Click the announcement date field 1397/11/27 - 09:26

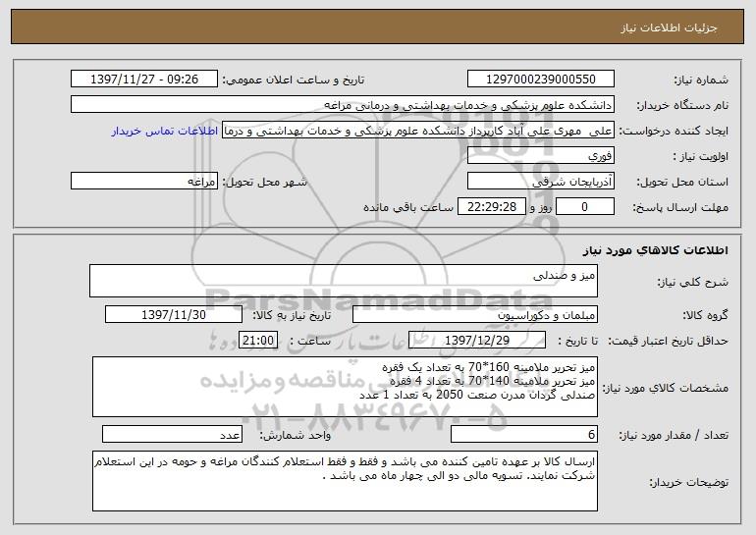click(144, 80)
